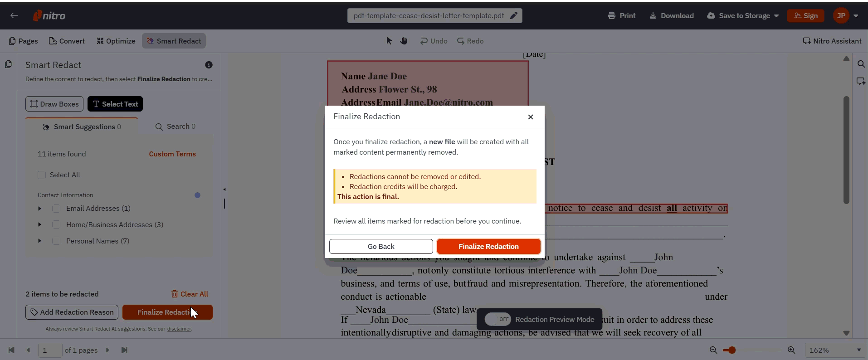Go to last page icon
This screenshot has height=360, width=868.
point(124,350)
